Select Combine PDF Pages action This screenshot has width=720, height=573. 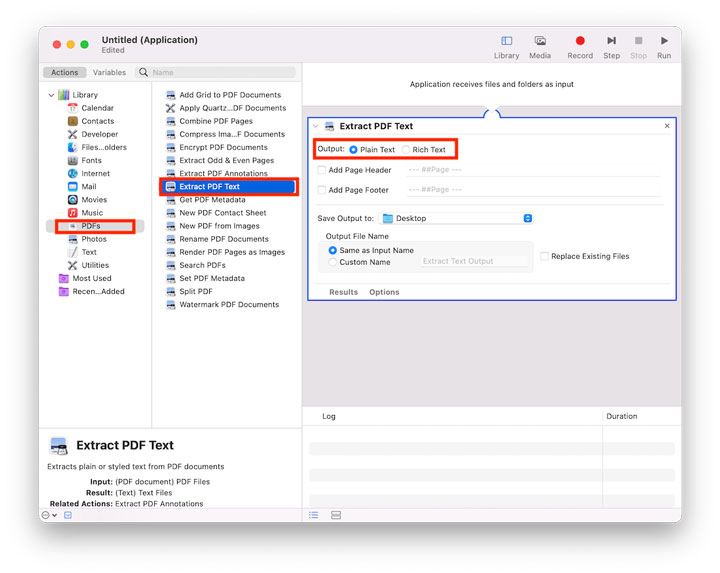click(x=216, y=121)
